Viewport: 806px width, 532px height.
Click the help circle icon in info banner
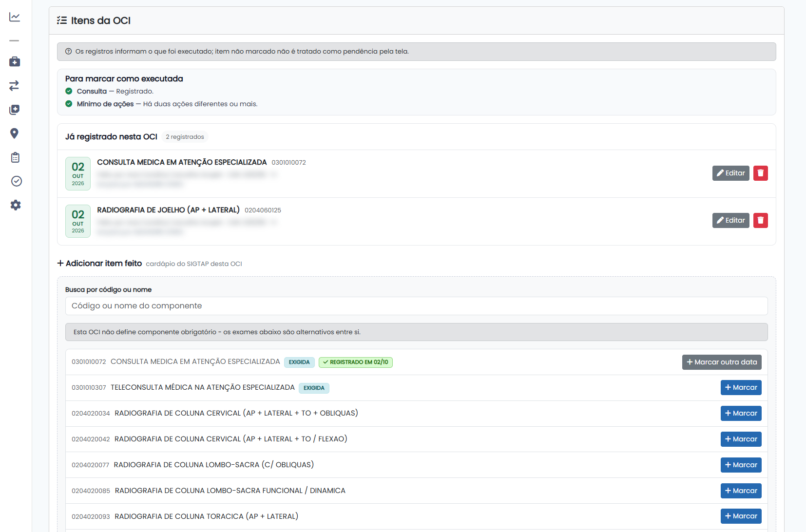click(x=69, y=52)
